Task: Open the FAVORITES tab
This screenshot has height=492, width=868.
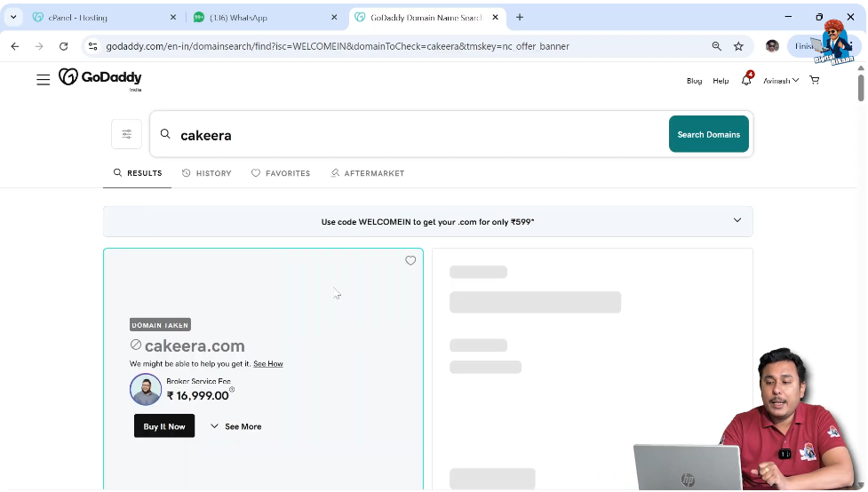Action: click(281, 173)
